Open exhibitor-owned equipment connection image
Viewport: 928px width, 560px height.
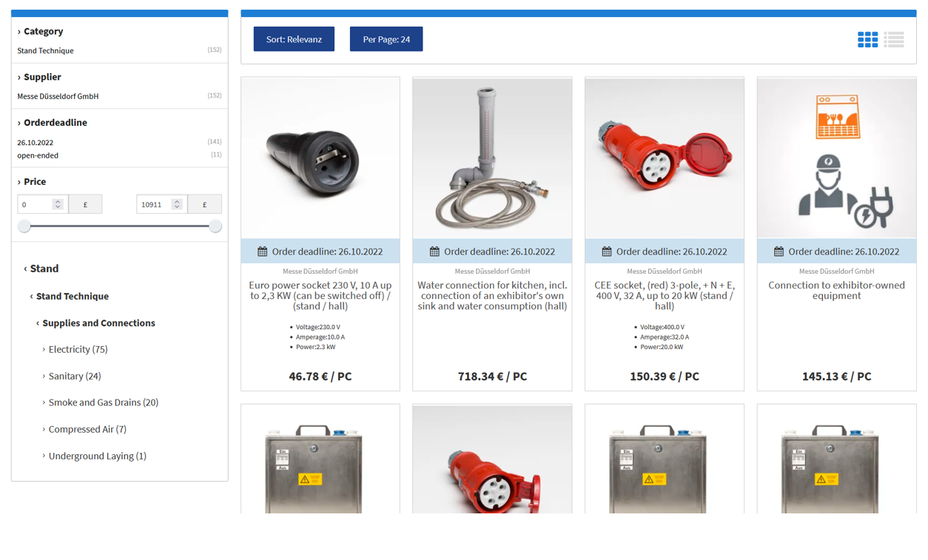(836, 158)
